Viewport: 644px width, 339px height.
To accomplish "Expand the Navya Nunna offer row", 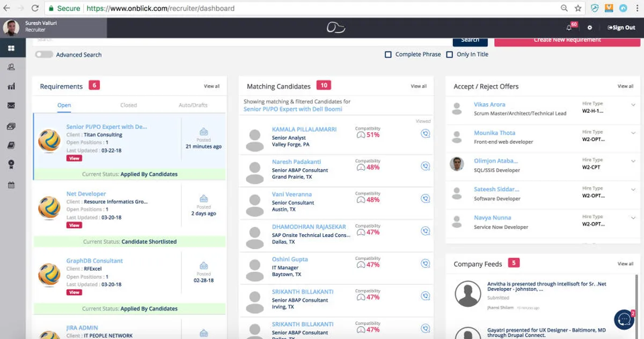I will (x=633, y=218).
